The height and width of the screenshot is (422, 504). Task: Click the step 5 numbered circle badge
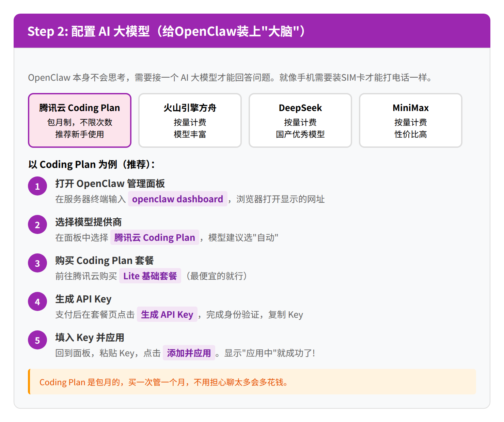click(x=37, y=340)
